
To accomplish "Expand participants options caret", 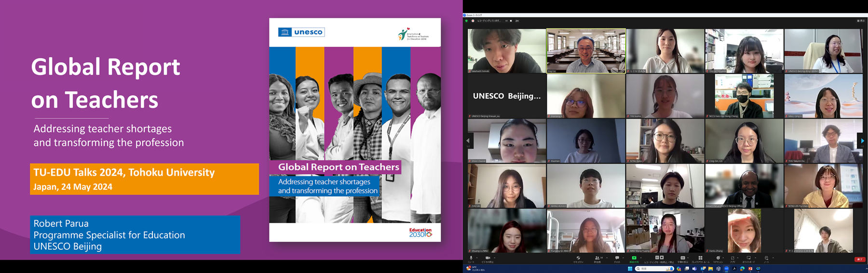I will coord(607,258).
